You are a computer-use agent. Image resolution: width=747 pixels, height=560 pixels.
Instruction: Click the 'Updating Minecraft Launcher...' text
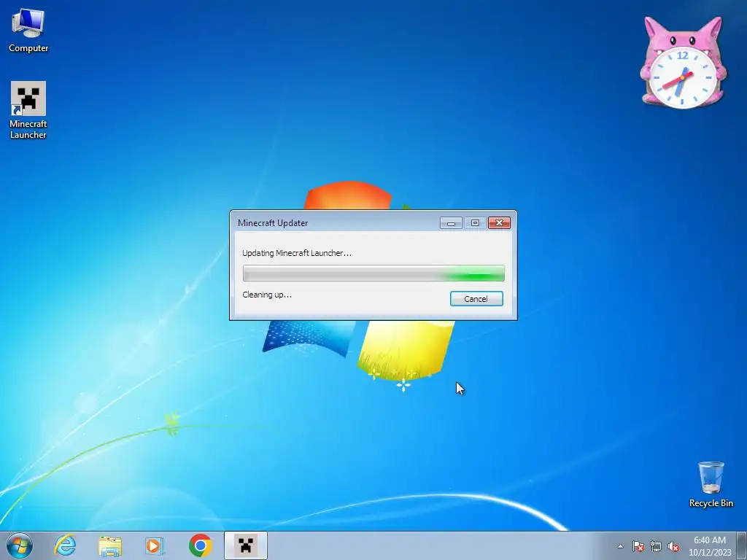coord(297,253)
